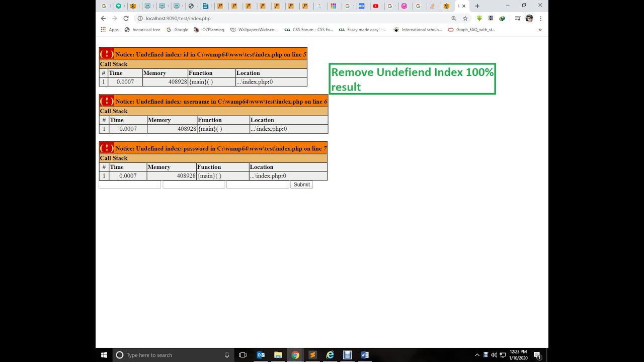This screenshot has height=362, width=644.
Task: Click the red exclamation icon of id notice
Action: [x=107, y=54]
